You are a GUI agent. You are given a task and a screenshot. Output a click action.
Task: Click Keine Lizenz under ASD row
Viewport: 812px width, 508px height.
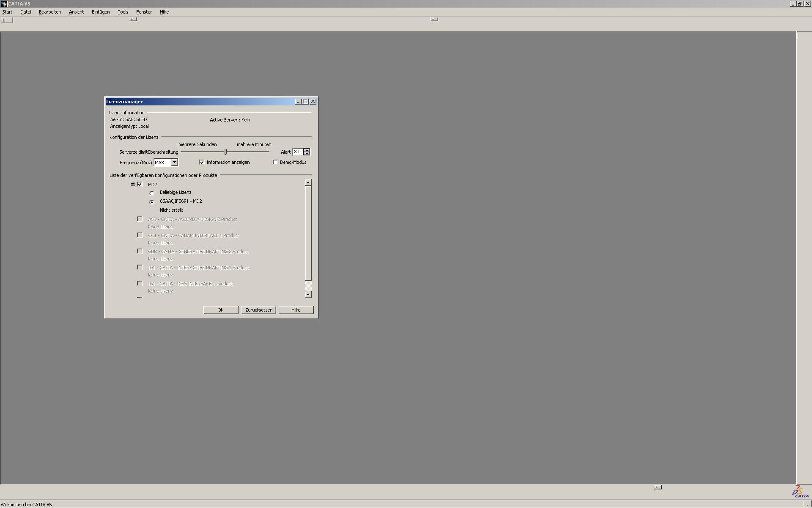(x=160, y=226)
